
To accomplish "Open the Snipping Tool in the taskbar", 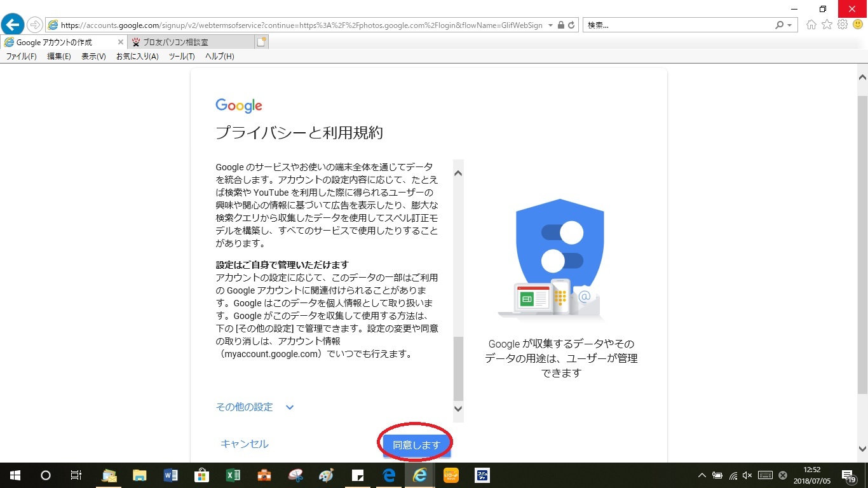I will [x=295, y=475].
